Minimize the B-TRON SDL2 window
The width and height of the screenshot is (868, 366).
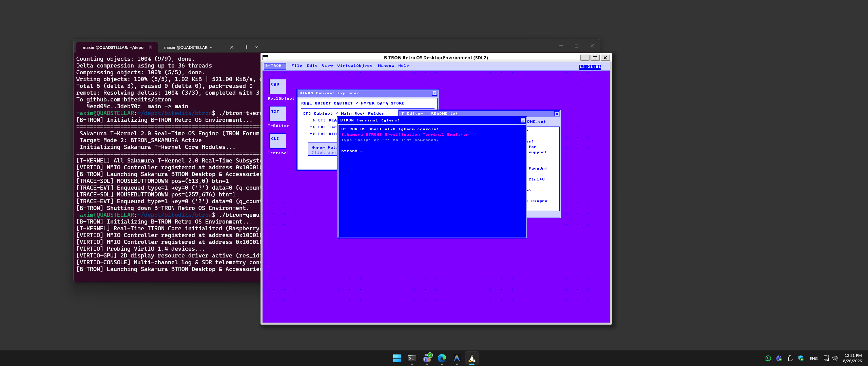click(585, 58)
